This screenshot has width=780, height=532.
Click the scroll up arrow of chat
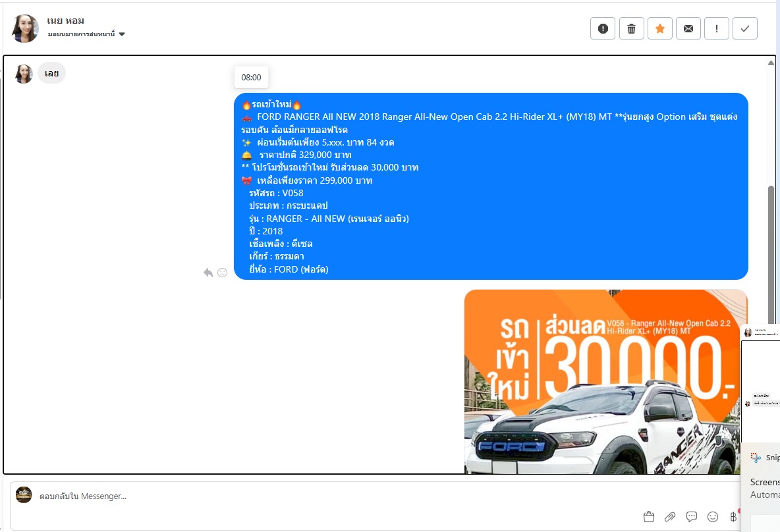pos(771,63)
